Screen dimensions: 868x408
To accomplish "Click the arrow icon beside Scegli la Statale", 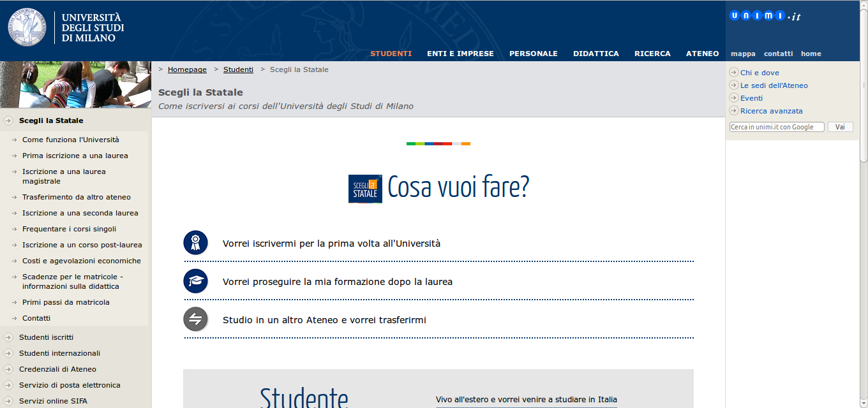I will [x=8, y=120].
